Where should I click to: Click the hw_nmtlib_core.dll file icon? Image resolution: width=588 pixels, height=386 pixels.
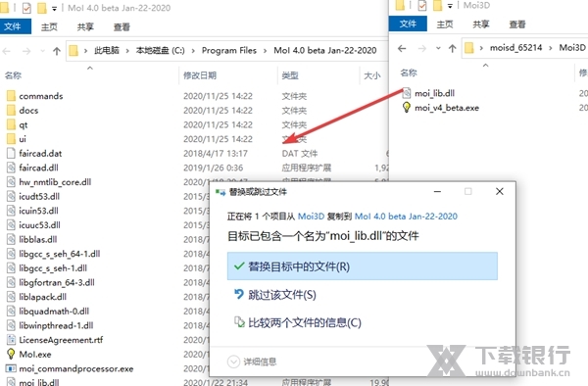(x=11, y=182)
